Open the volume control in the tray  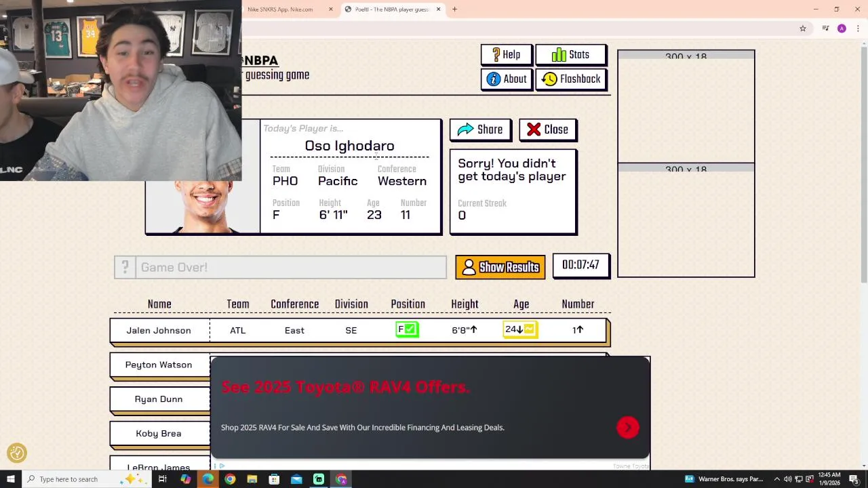pyautogui.click(x=788, y=479)
